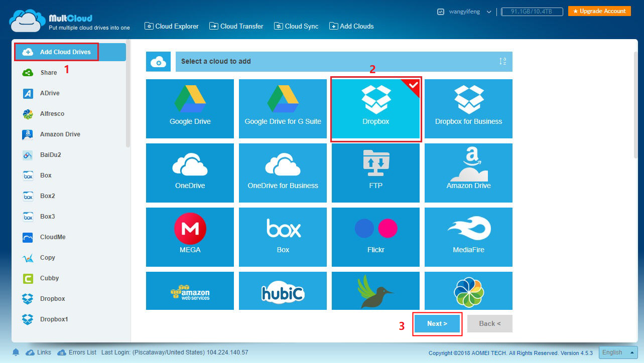644x363 pixels.
Task: Open Add Clouds menu item
Action: coord(351,26)
